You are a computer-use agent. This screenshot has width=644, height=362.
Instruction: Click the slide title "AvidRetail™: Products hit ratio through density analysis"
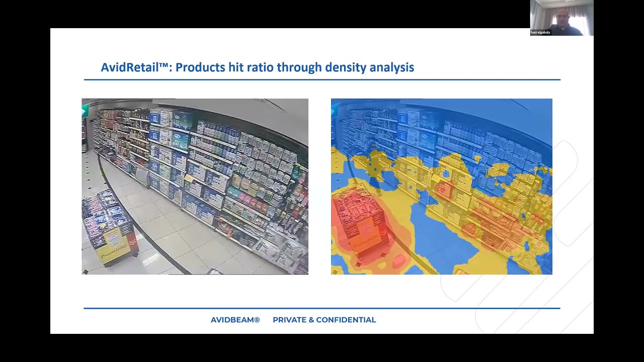(257, 67)
